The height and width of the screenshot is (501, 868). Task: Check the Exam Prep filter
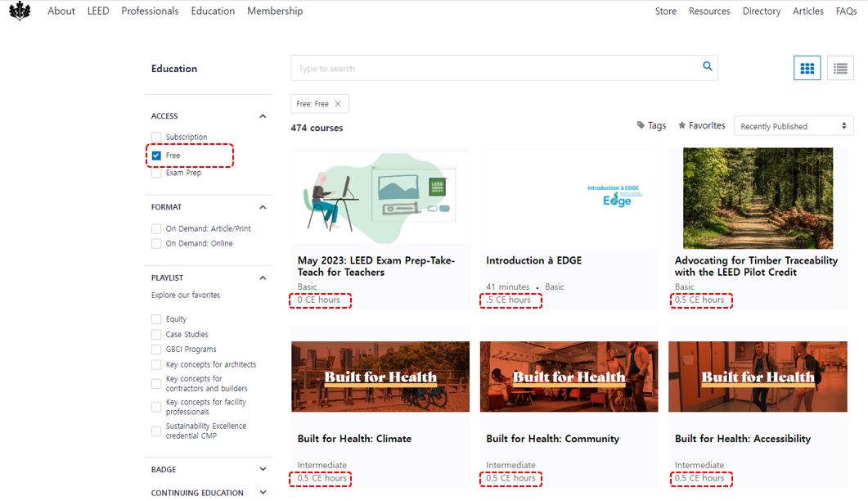point(156,173)
